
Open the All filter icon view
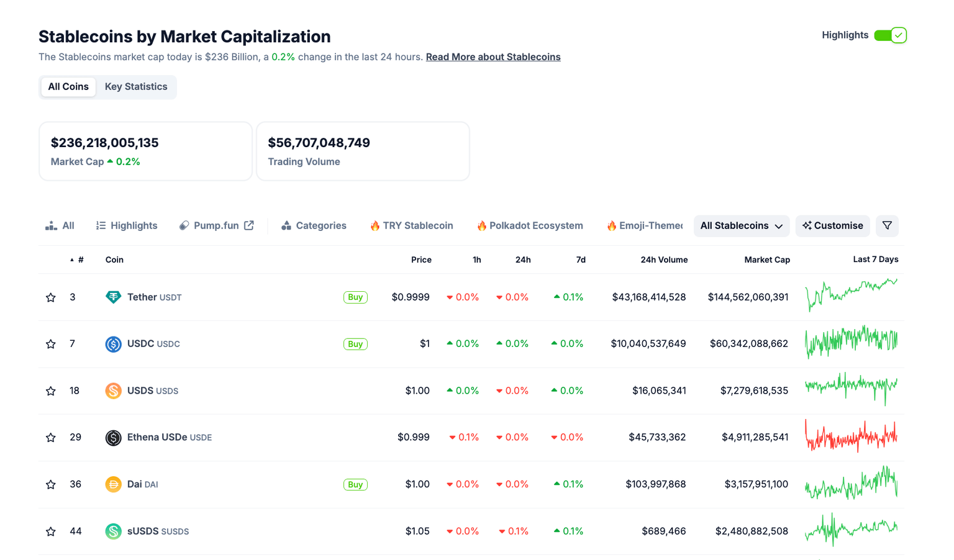[51, 225]
